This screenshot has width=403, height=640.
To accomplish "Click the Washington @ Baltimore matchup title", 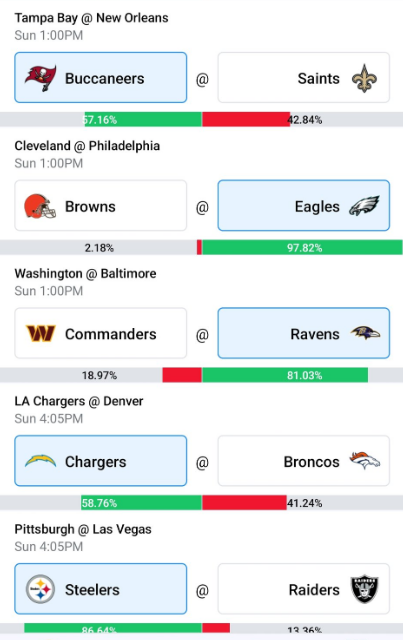I will click(85, 273).
